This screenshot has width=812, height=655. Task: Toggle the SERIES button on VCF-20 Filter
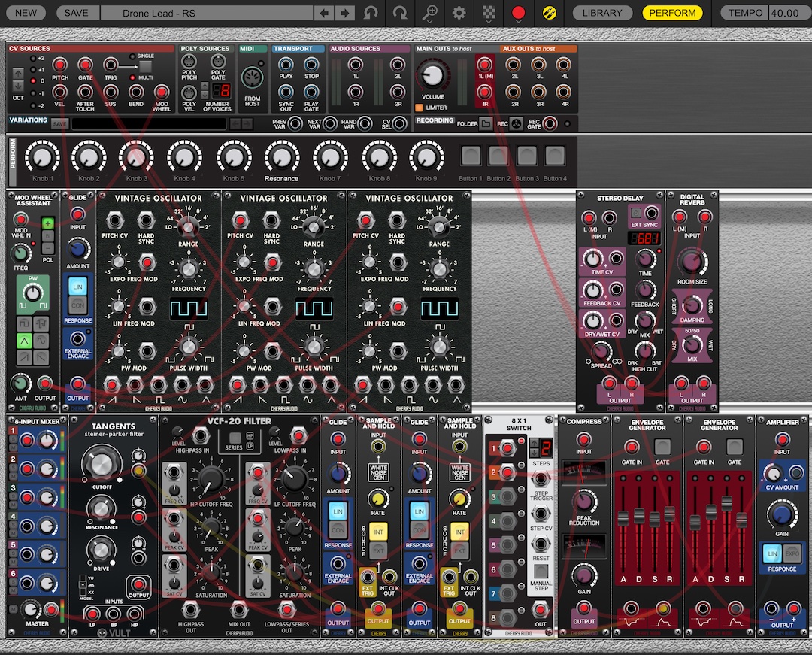(x=235, y=438)
